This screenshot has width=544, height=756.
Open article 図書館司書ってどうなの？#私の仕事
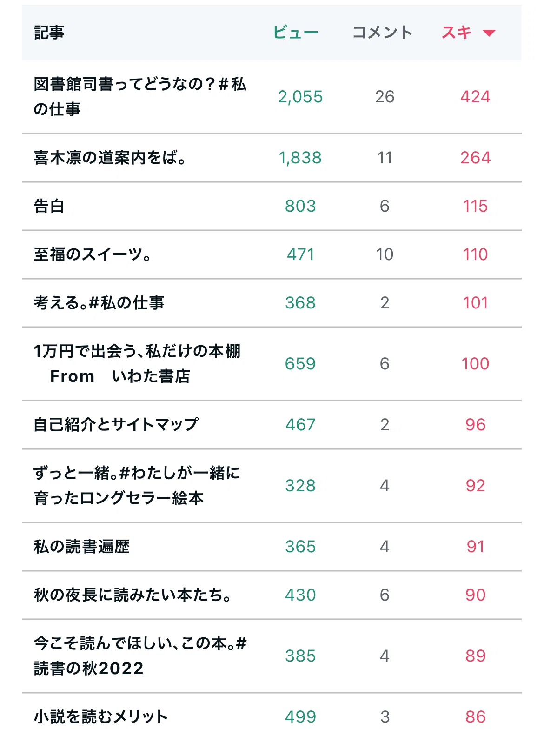click(140, 97)
